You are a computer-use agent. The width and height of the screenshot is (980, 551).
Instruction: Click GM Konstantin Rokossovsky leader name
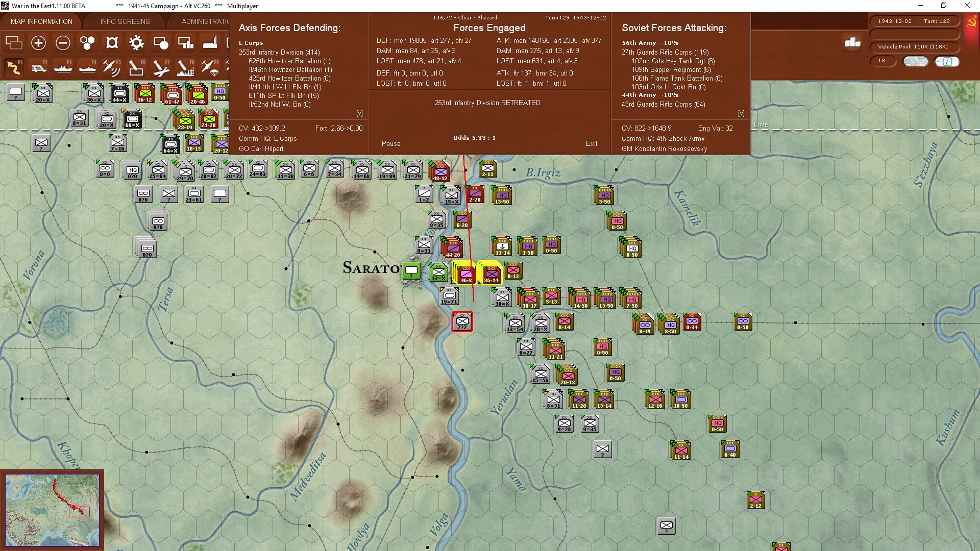pos(664,149)
